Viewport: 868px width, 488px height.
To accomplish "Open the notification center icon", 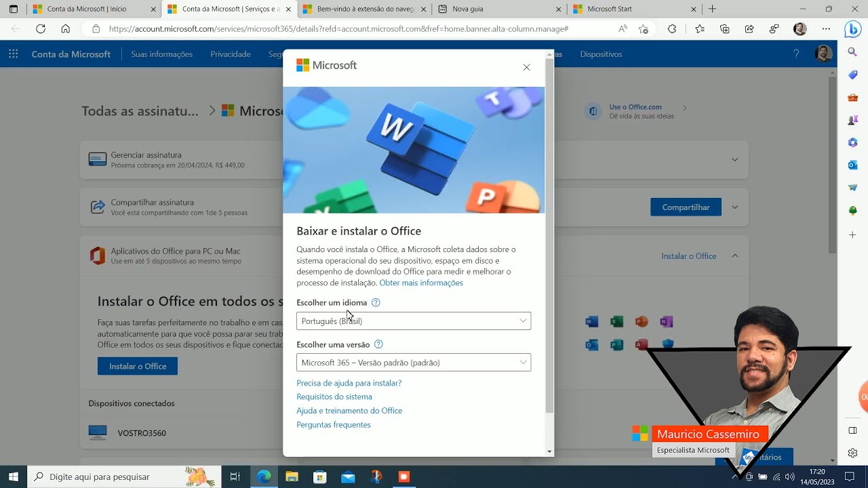I will click(849, 477).
